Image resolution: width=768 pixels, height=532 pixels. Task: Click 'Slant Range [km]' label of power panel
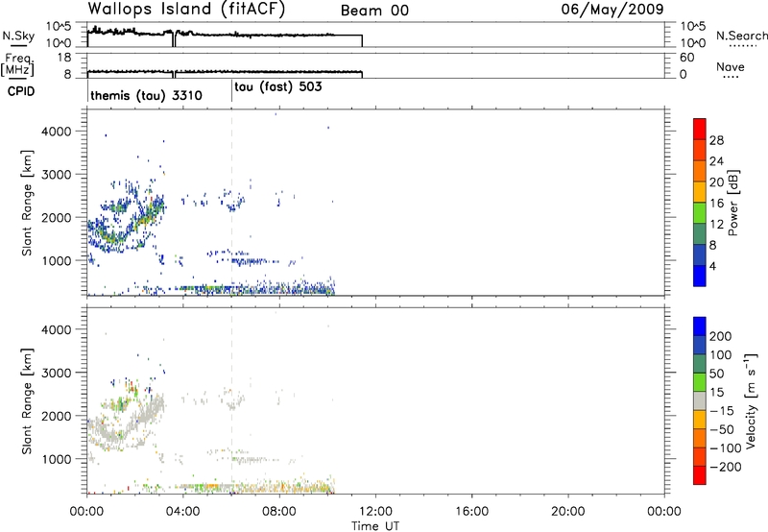[27, 203]
